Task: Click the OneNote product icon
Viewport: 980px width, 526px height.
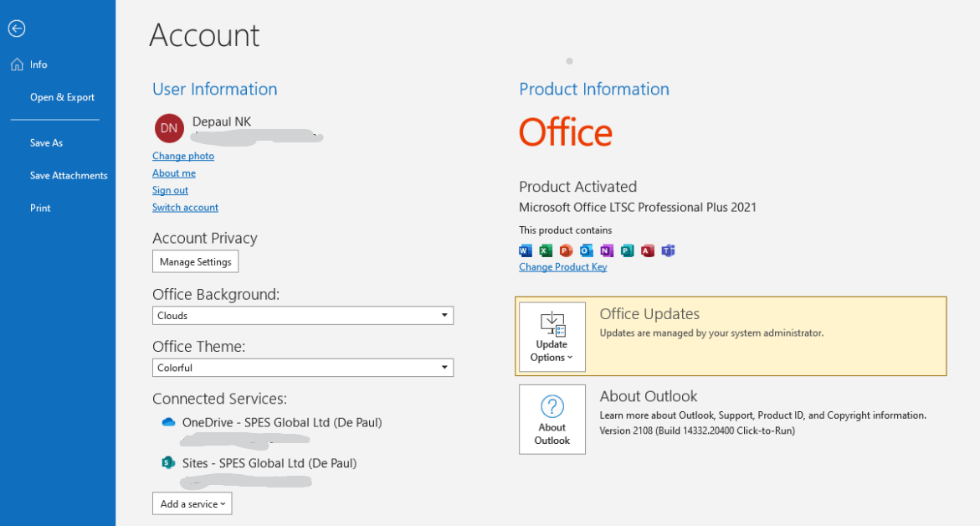Action: [x=607, y=250]
